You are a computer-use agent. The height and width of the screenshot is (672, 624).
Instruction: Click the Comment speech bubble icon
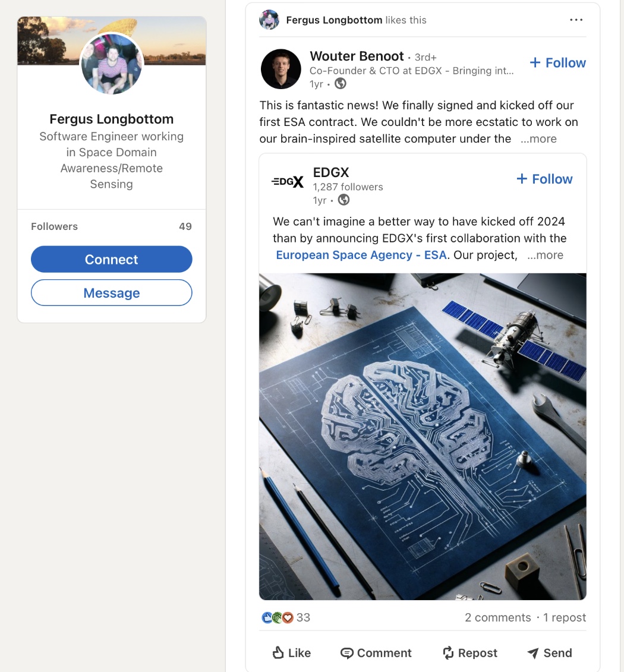click(346, 653)
